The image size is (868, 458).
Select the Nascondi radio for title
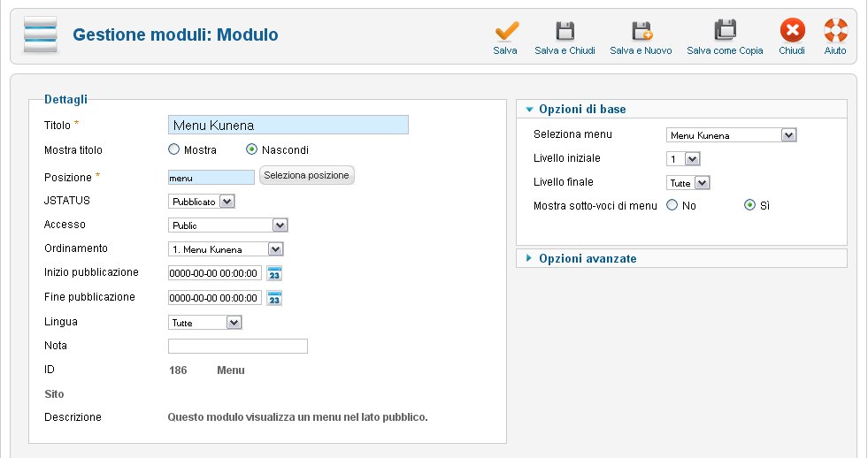click(251, 150)
